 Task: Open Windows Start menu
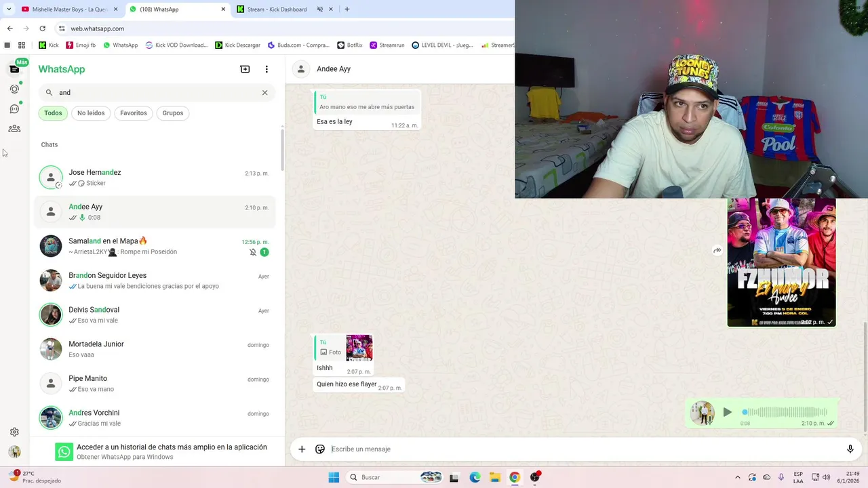(334, 477)
